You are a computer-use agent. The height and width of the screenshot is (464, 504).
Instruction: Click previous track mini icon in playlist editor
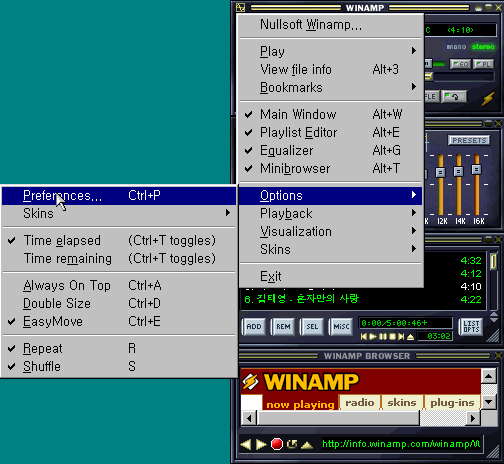pos(364,337)
